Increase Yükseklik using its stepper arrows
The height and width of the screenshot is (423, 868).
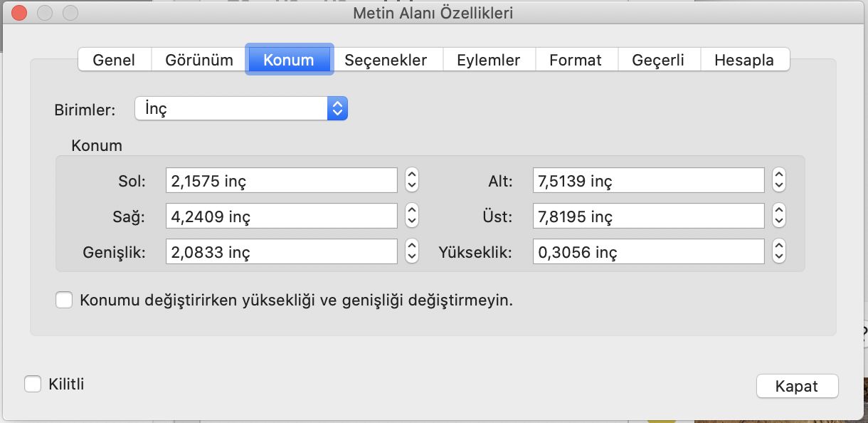tap(778, 247)
